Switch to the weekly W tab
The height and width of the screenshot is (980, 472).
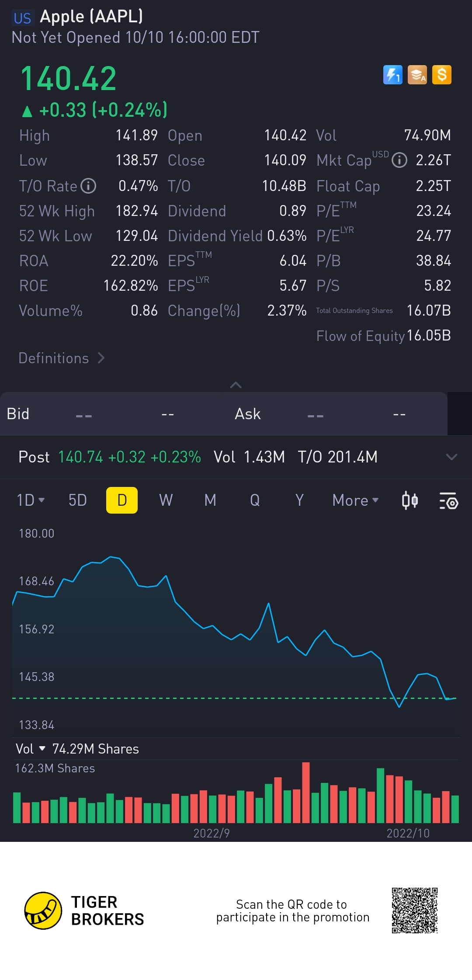click(166, 500)
